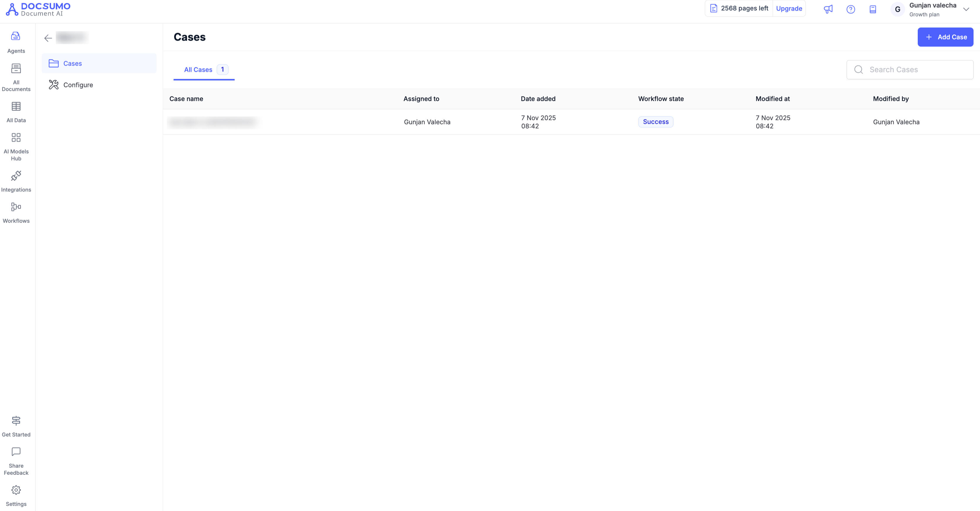Select the All Cases tab
The width and height of the screenshot is (980, 511).
(x=204, y=70)
